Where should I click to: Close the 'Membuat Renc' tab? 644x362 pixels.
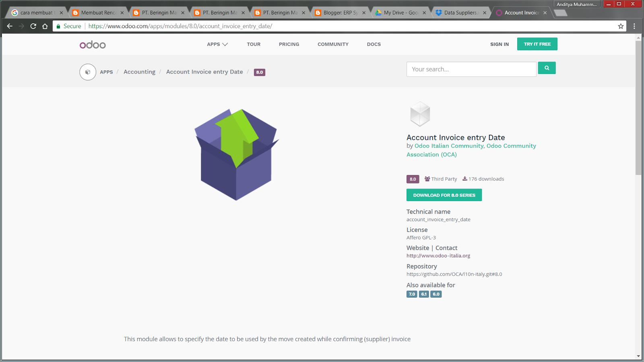(122, 13)
